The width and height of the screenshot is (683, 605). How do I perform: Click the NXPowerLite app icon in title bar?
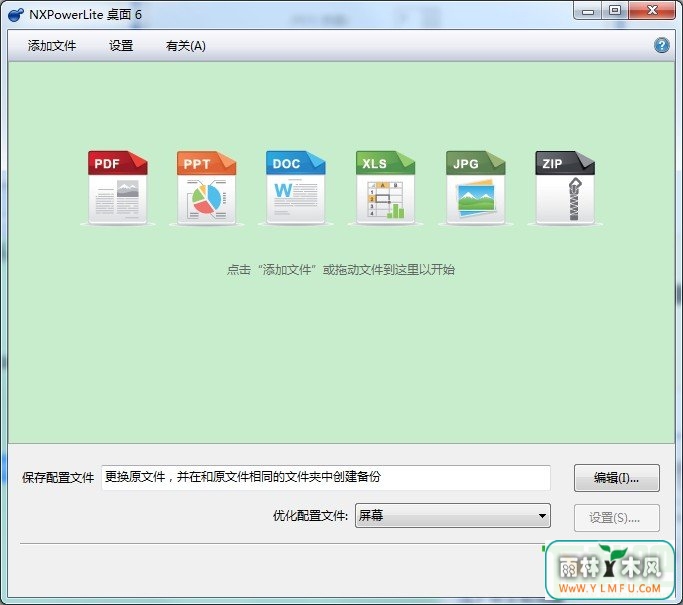(x=16, y=14)
